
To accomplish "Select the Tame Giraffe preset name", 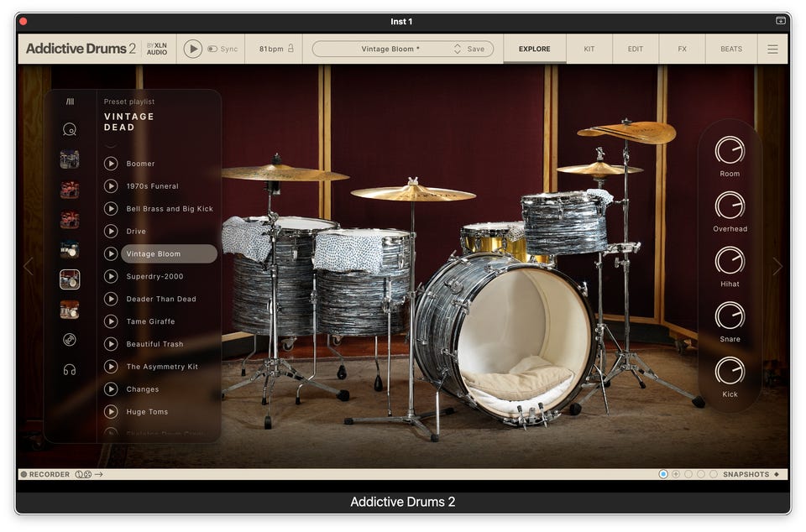I will coord(150,321).
